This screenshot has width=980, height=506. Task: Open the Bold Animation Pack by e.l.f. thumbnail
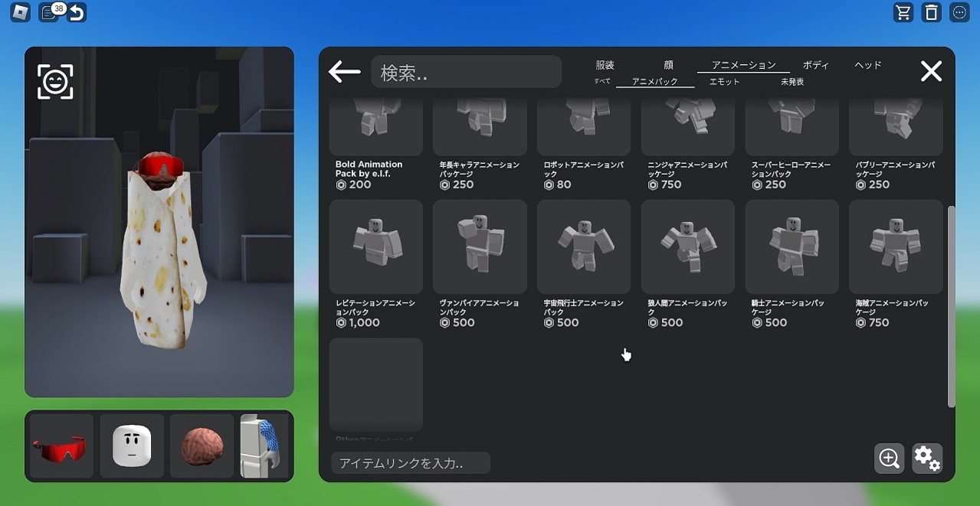coord(376,127)
